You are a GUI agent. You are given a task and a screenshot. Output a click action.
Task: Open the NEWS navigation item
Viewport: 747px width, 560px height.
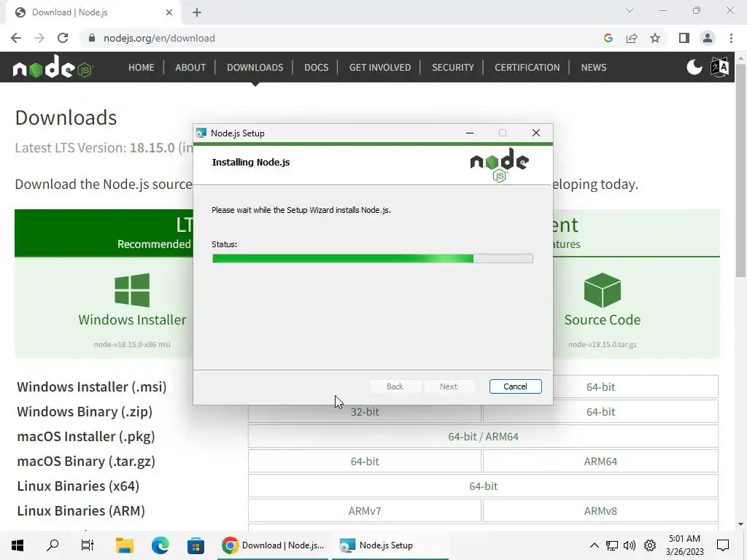(x=593, y=67)
